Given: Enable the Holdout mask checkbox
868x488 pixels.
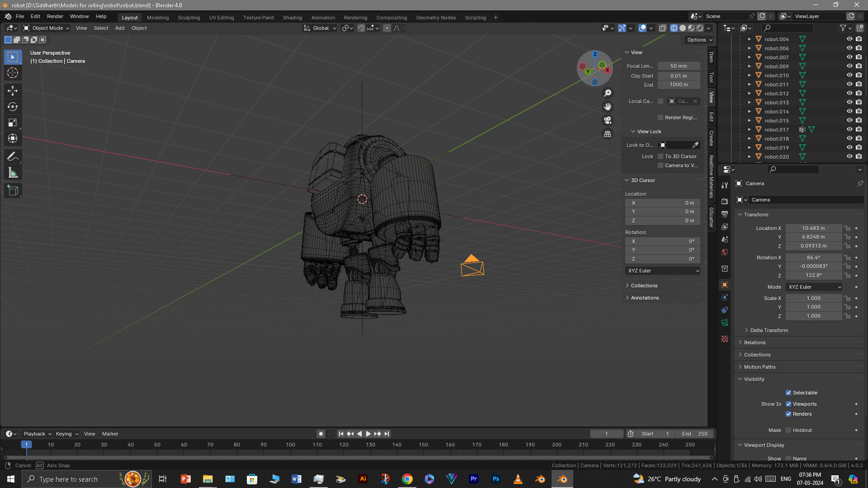Looking at the screenshot, I should 788,430.
